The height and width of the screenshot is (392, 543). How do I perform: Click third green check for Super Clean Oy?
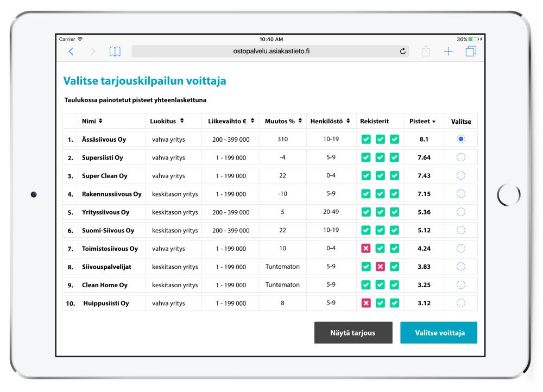[394, 175]
